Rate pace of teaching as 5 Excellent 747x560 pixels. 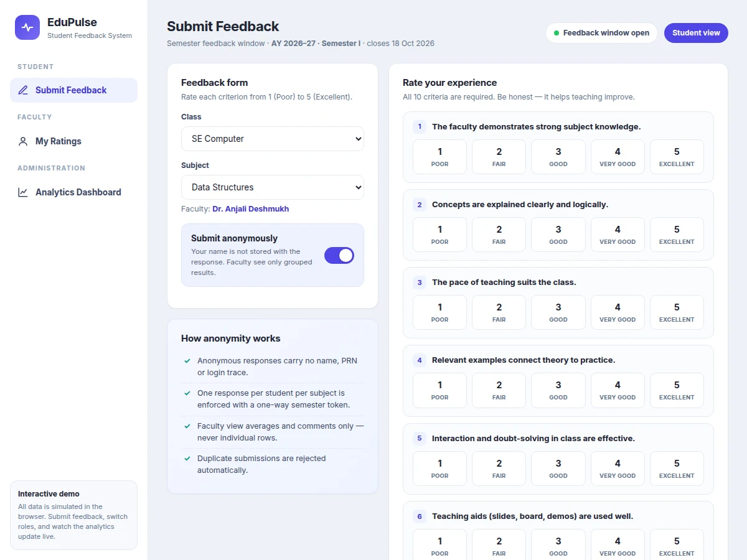(677, 312)
